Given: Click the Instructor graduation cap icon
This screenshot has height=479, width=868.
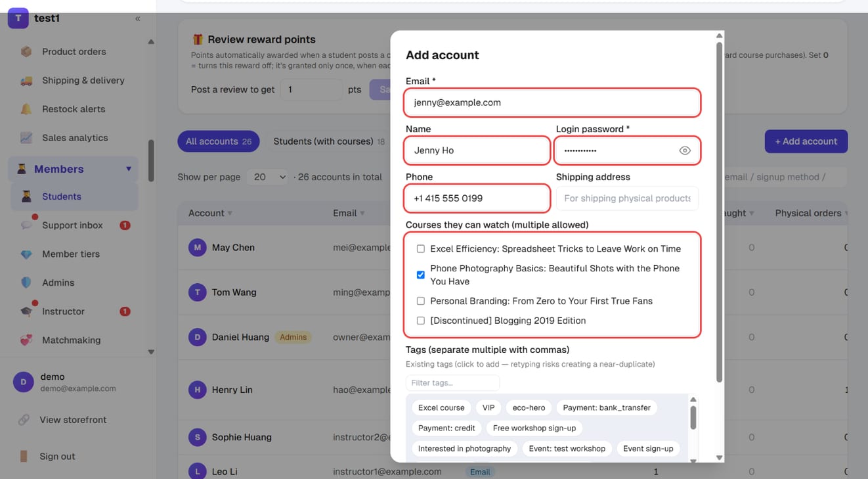Looking at the screenshot, I should coord(26,311).
